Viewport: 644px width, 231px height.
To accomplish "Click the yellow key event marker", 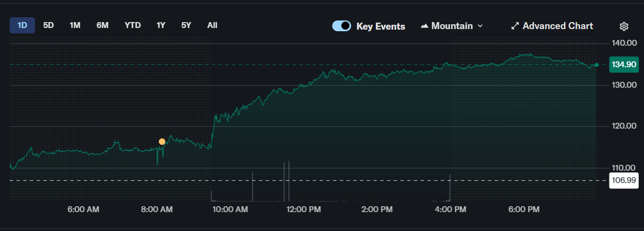I will [162, 142].
